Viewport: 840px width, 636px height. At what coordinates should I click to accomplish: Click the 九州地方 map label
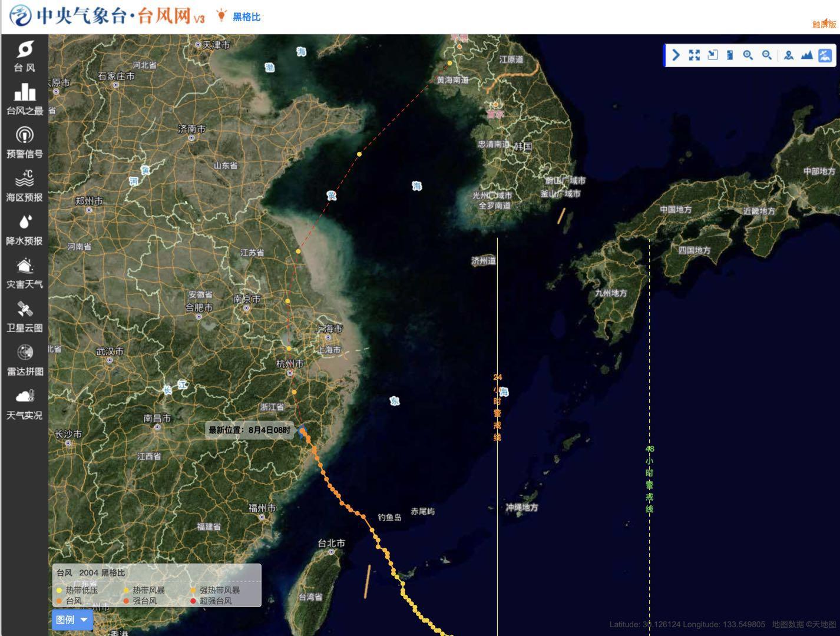tap(611, 293)
